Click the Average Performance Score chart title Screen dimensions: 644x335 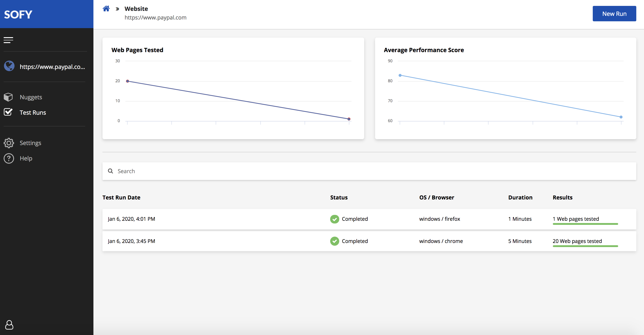424,50
